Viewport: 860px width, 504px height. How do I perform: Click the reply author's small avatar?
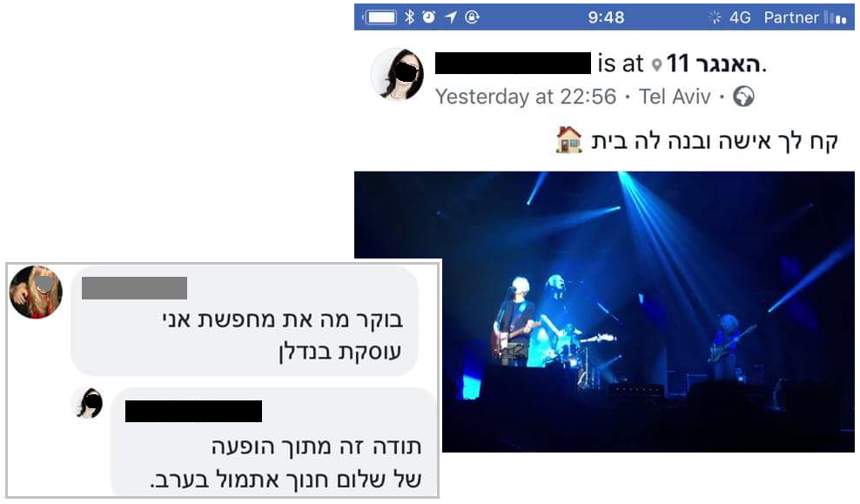tap(88, 403)
